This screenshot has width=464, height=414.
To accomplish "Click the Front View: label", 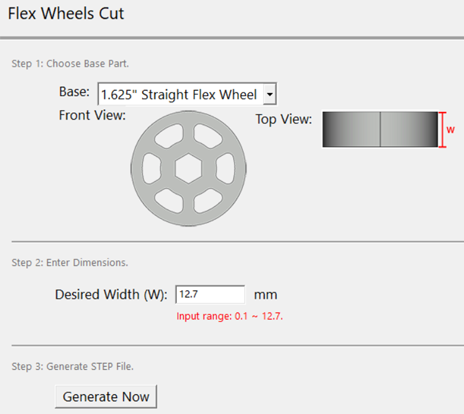I will coord(92,115).
